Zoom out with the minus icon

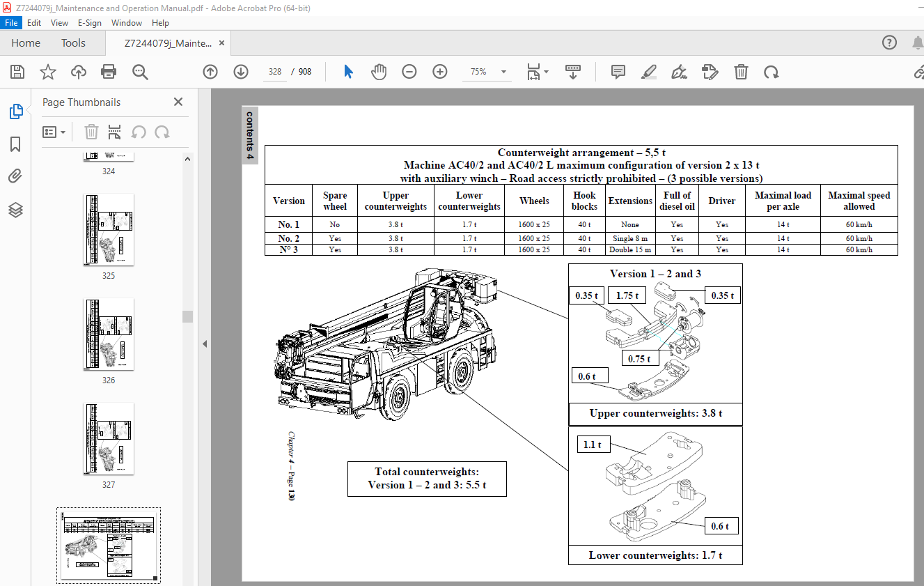(x=409, y=72)
